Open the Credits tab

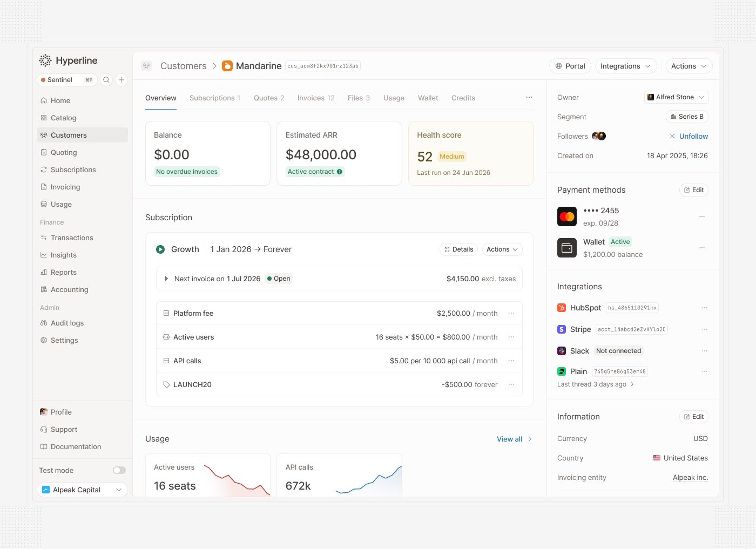point(463,98)
